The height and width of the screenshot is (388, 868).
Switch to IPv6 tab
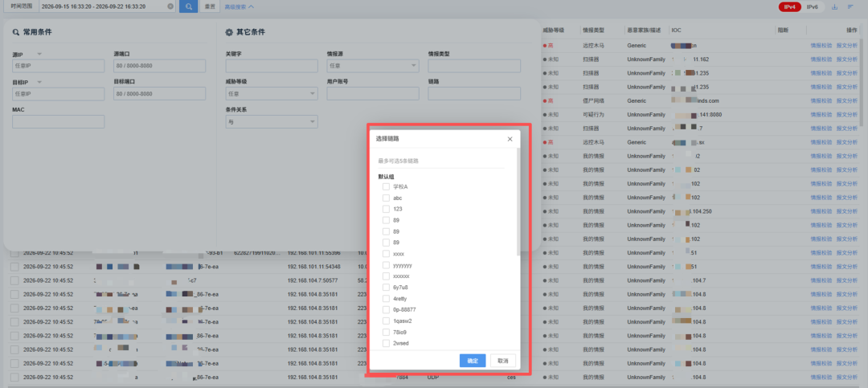[x=812, y=6]
